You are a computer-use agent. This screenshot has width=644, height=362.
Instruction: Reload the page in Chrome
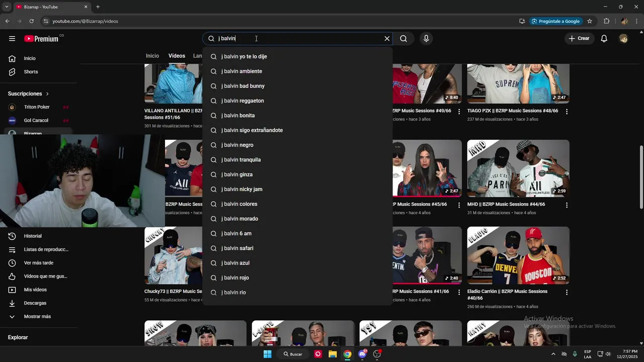point(31,21)
